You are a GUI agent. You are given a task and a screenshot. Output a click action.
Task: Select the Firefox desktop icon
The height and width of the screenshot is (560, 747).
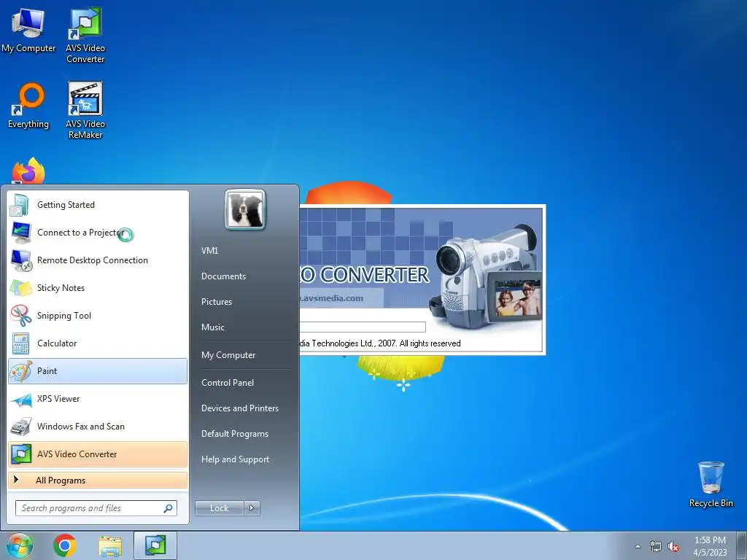tap(28, 171)
